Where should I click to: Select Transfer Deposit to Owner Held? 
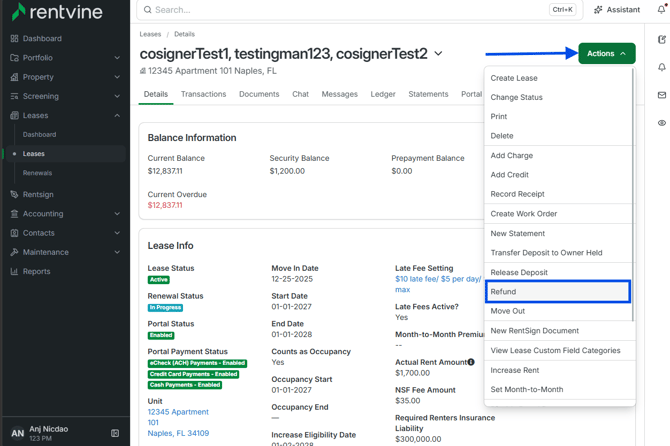click(558, 253)
